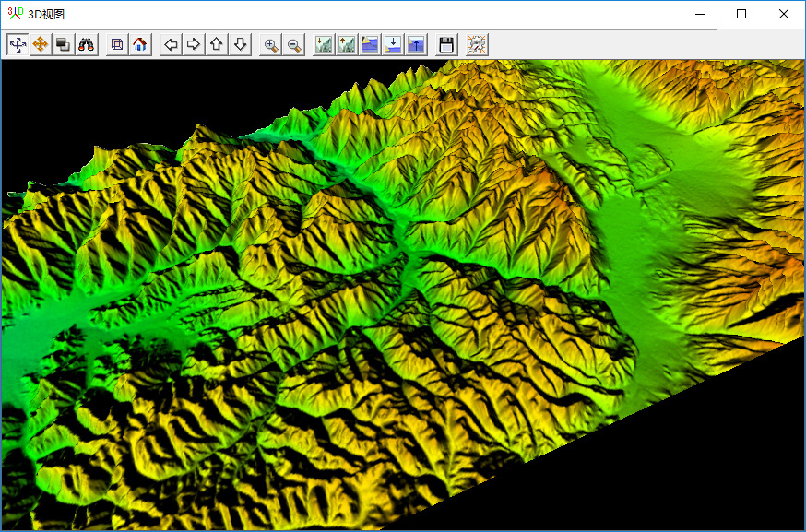This screenshot has height=532, width=806.
Task: Click the up arrow button
Action: click(x=217, y=44)
